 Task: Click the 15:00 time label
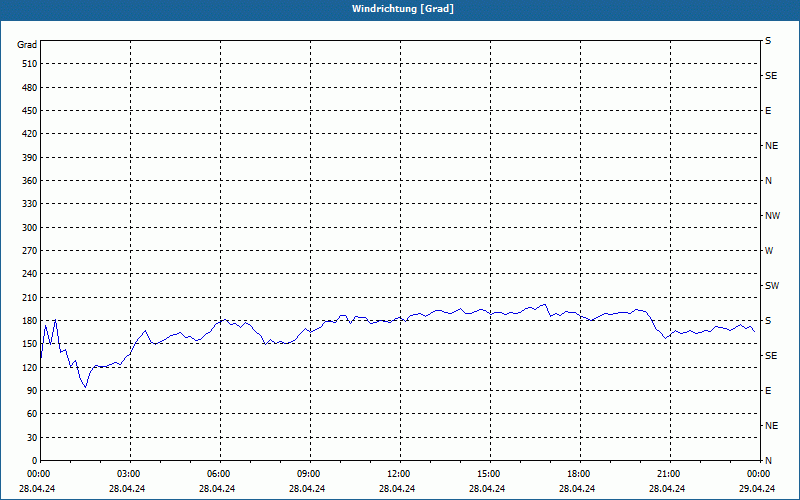(x=488, y=474)
